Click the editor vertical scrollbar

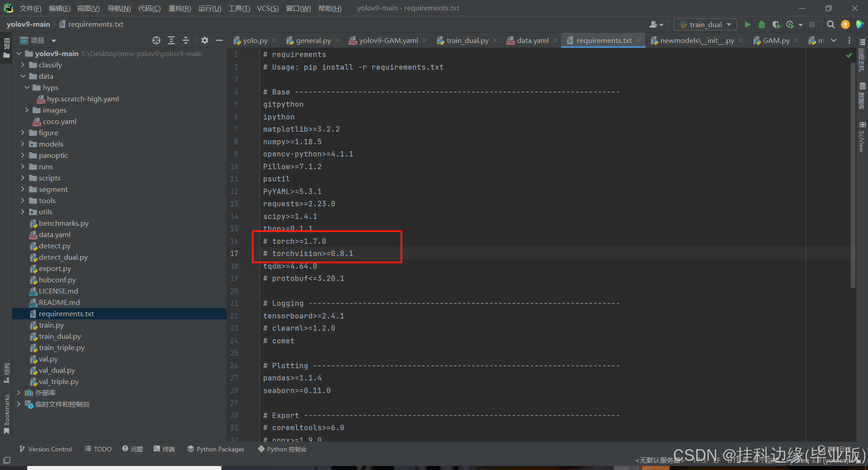(x=853, y=174)
